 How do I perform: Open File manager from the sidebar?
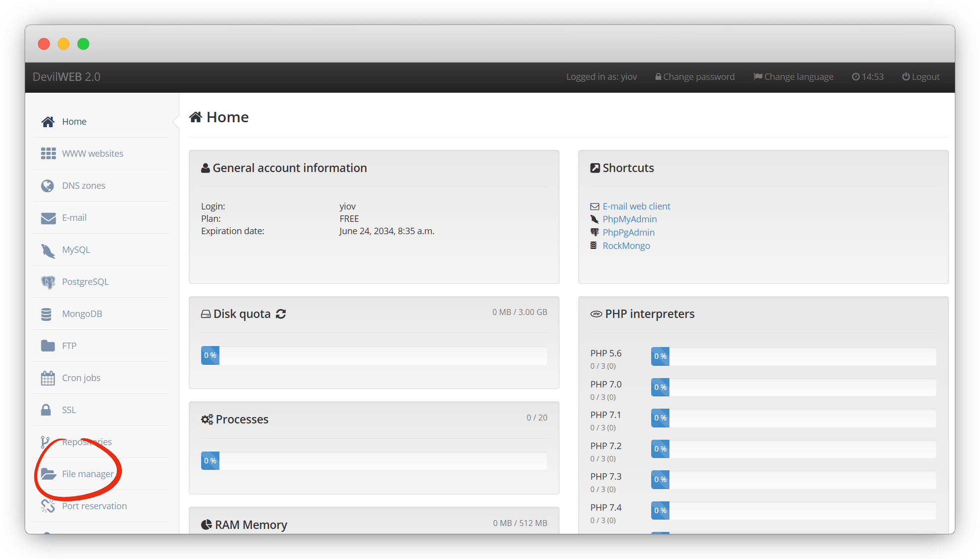coord(87,474)
